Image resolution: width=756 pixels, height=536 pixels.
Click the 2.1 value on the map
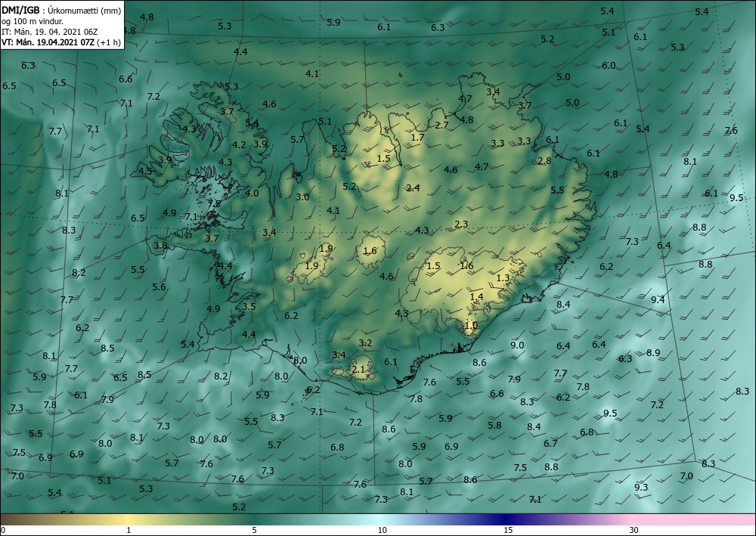358,370
